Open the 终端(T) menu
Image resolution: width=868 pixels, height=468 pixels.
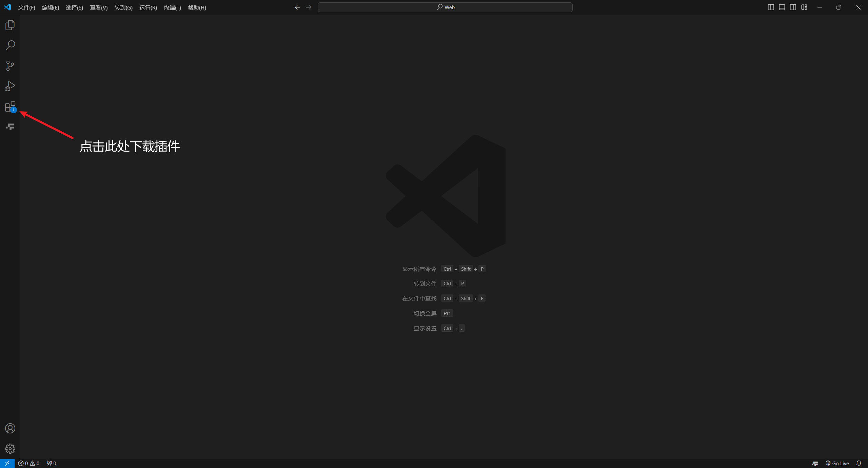tap(172, 7)
